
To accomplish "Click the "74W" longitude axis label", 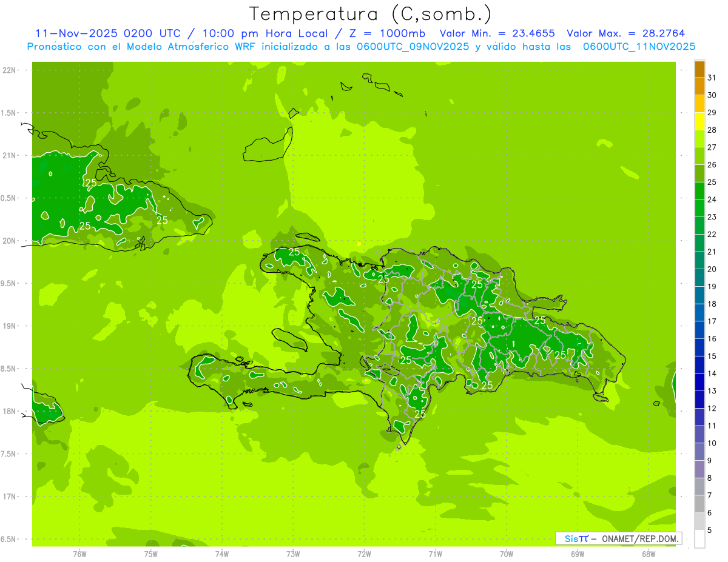I will coord(222,554).
